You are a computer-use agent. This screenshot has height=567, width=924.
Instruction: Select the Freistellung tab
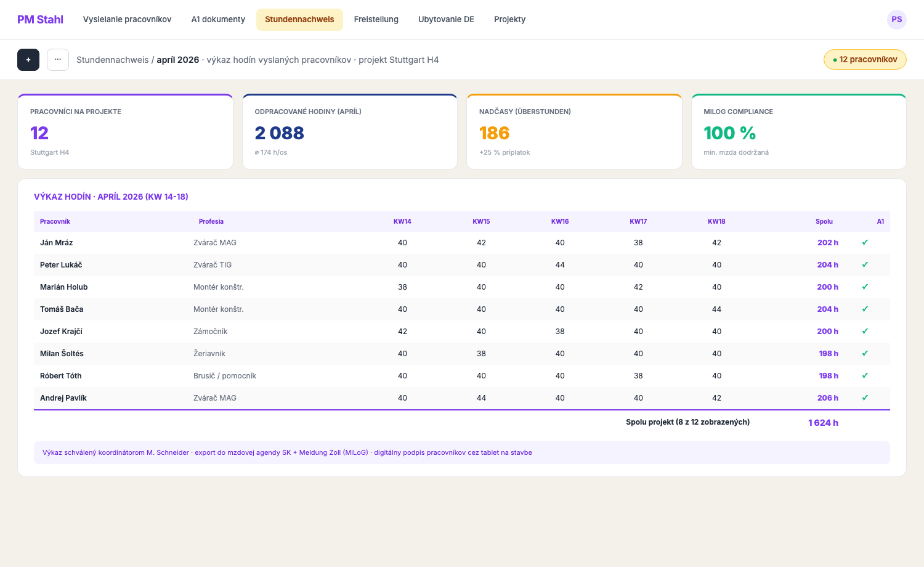click(376, 20)
